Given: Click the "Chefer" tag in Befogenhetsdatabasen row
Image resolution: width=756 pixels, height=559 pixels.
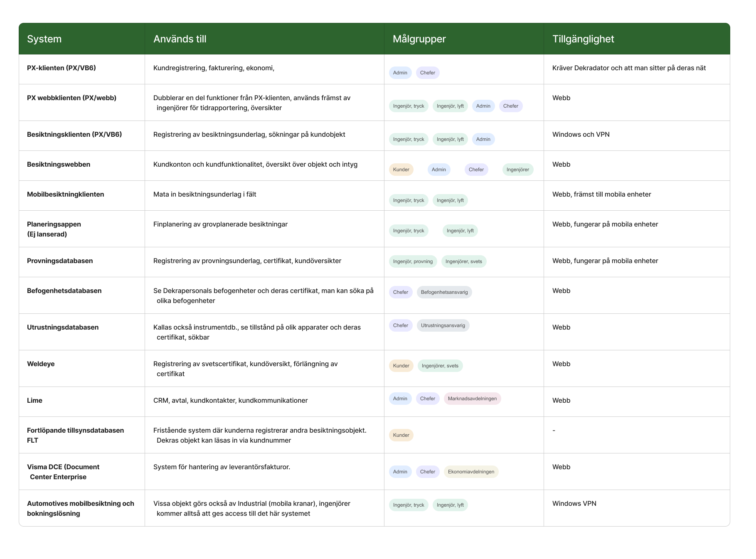Looking at the screenshot, I should coord(401,292).
